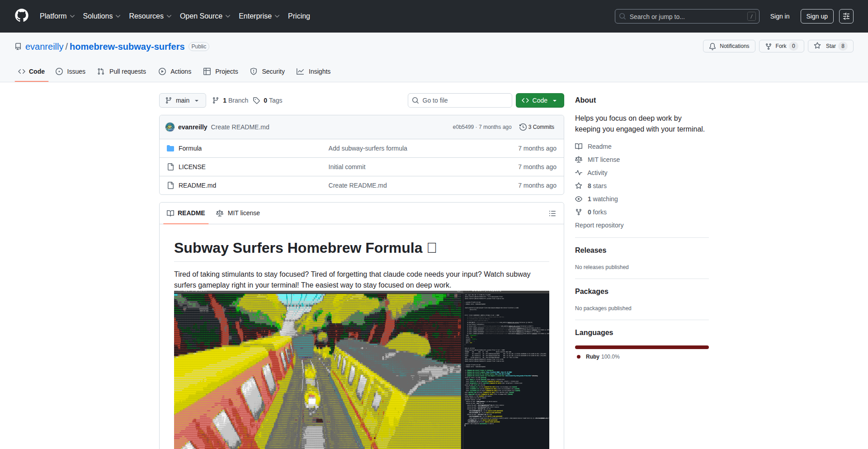View the 1 Branch link

(230, 100)
